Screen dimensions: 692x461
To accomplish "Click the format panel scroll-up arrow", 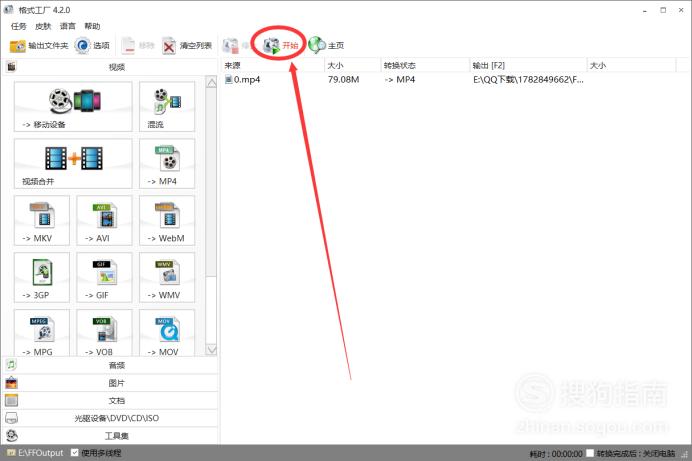I will (211, 82).
